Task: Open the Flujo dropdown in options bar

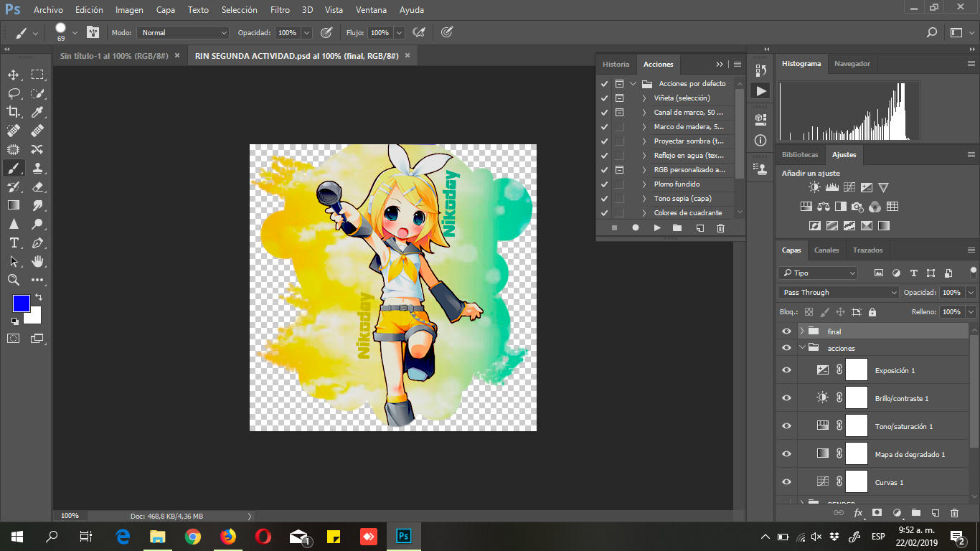Action: click(399, 32)
